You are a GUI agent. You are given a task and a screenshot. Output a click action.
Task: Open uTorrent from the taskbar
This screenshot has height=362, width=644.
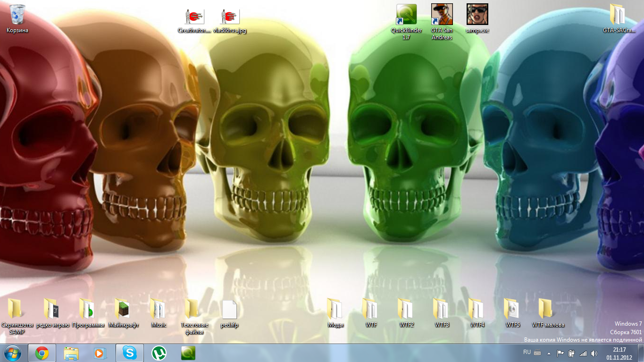click(159, 353)
